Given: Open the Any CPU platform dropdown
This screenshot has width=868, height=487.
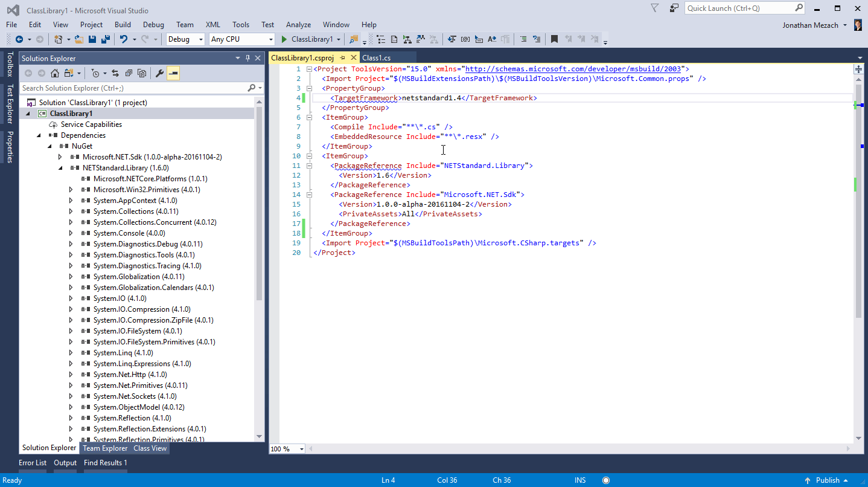Looking at the screenshot, I should tap(241, 39).
